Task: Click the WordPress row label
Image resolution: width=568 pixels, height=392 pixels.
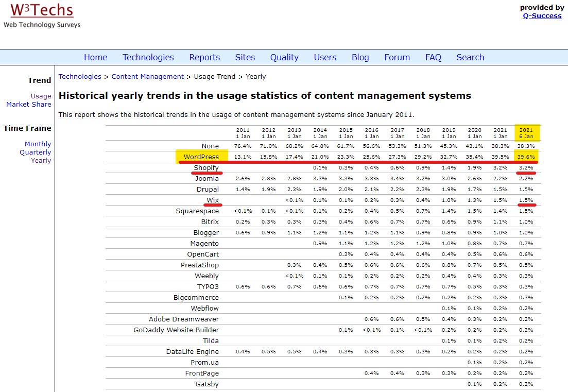Action: click(x=201, y=157)
